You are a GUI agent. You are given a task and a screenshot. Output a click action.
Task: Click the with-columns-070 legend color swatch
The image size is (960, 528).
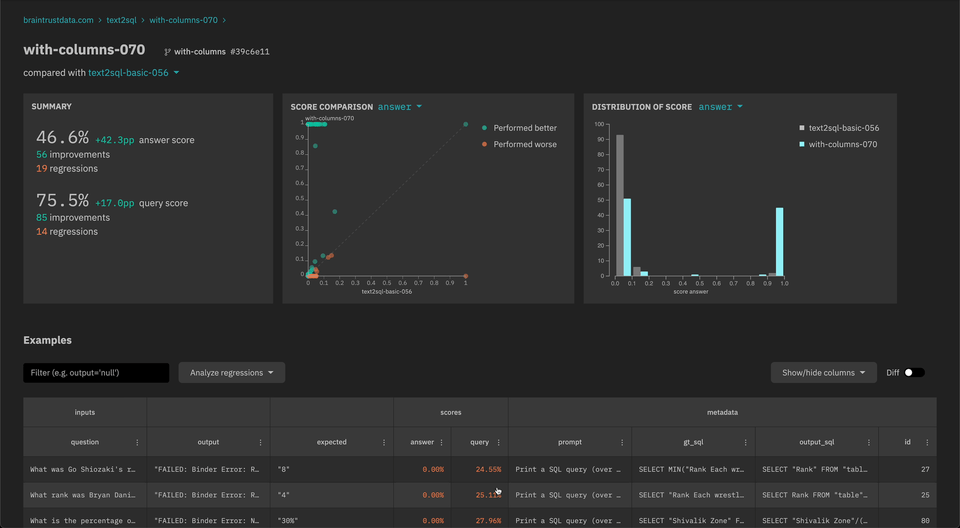(x=802, y=144)
